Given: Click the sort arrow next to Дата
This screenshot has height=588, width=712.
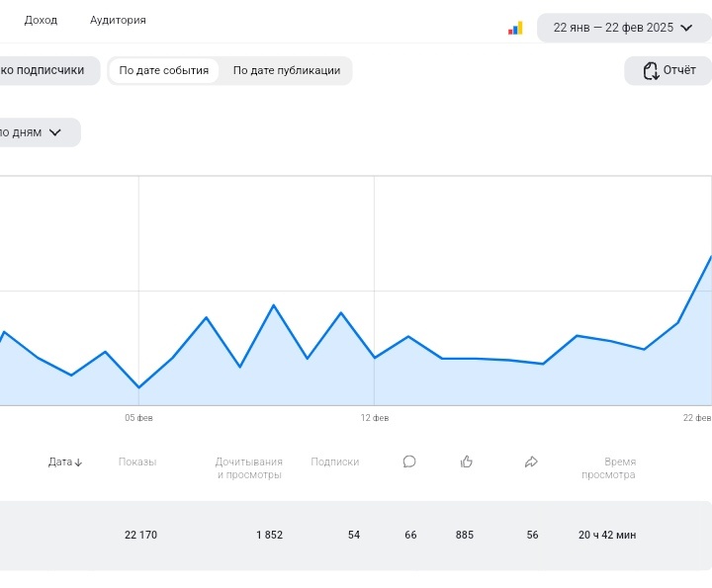Looking at the screenshot, I should pos(78,462).
